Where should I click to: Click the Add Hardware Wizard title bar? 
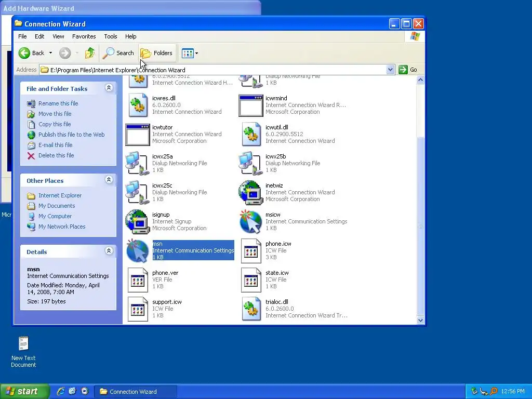(130, 8)
